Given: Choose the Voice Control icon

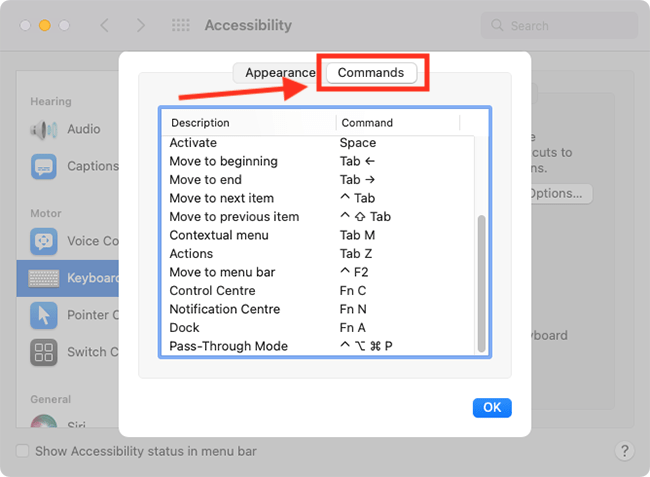Looking at the screenshot, I should [x=44, y=241].
